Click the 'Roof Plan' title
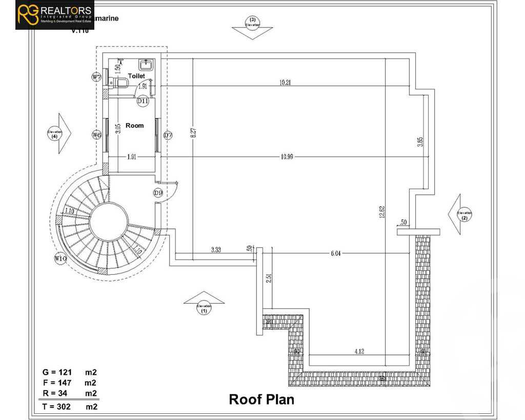This screenshot has width=525, height=420. (x=261, y=399)
